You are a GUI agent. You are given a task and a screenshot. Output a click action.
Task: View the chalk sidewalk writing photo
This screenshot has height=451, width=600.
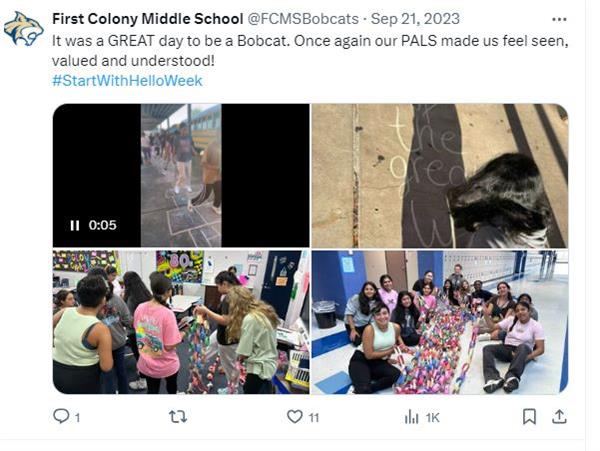(440, 176)
